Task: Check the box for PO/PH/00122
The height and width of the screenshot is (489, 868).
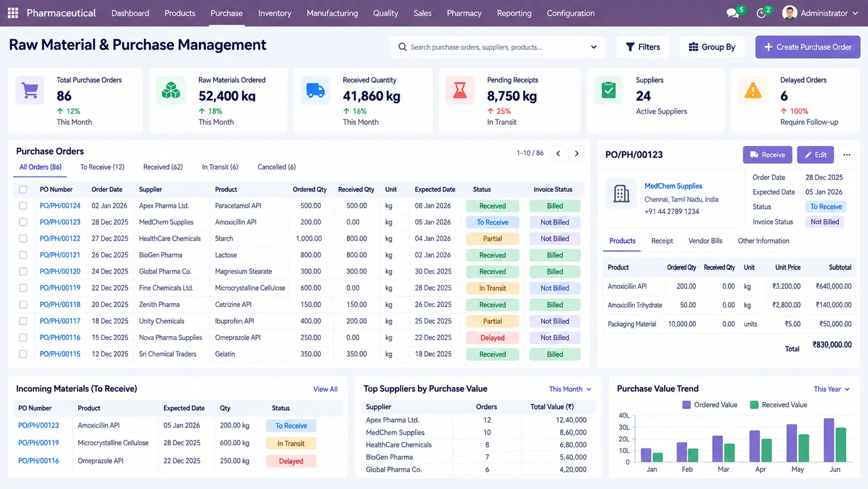Action: 23,239
